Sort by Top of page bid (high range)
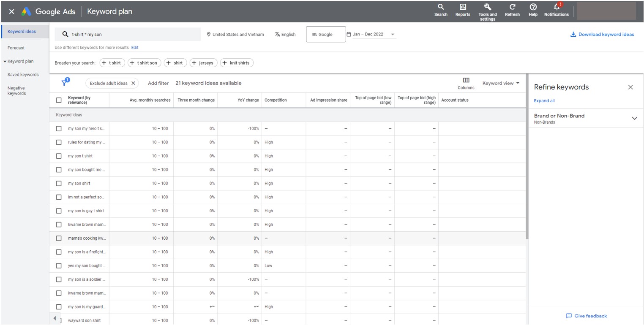Image resolution: width=644 pixels, height=325 pixels. [417, 100]
